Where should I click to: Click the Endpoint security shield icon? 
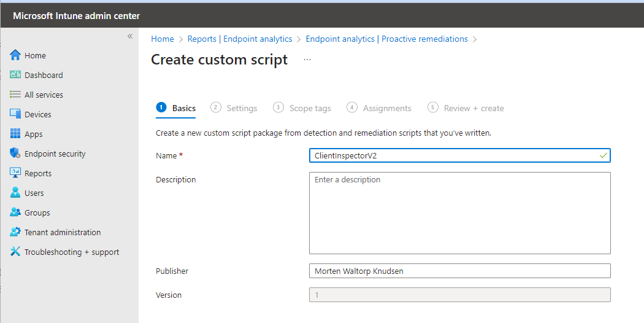(15, 154)
